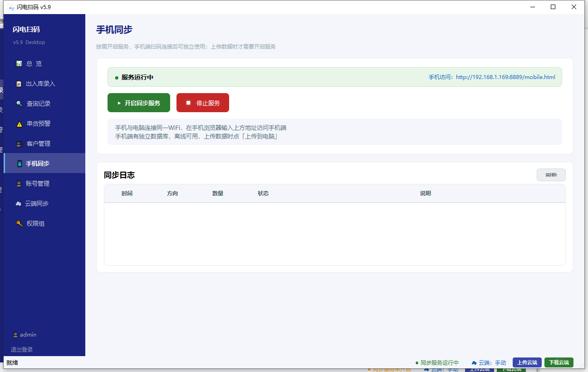
Task: Click the admin user label
Action: coord(28,335)
